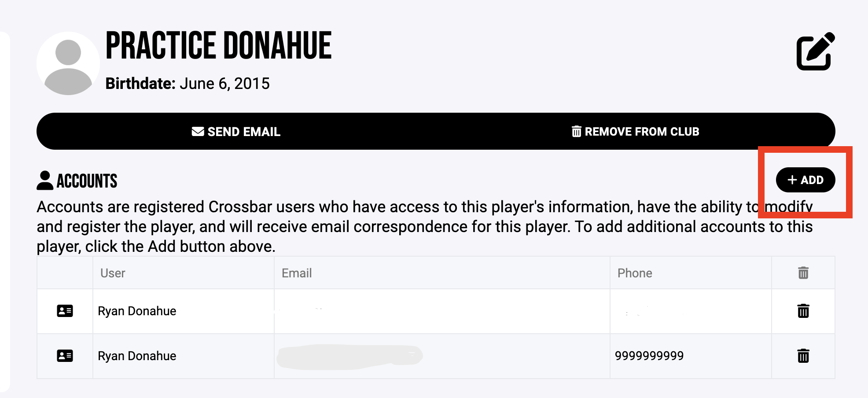Click the Practice Donahue name heading
Image resolution: width=868 pixels, height=398 pixels.
(x=218, y=46)
